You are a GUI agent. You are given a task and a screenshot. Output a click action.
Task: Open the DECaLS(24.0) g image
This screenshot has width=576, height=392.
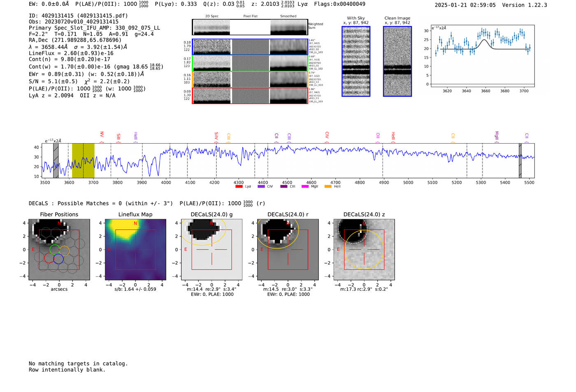tap(211, 249)
